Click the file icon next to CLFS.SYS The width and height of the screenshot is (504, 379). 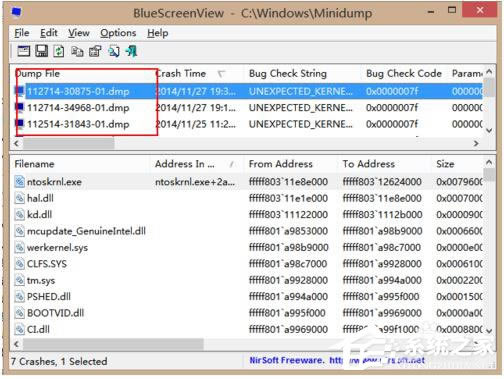tap(19, 264)
